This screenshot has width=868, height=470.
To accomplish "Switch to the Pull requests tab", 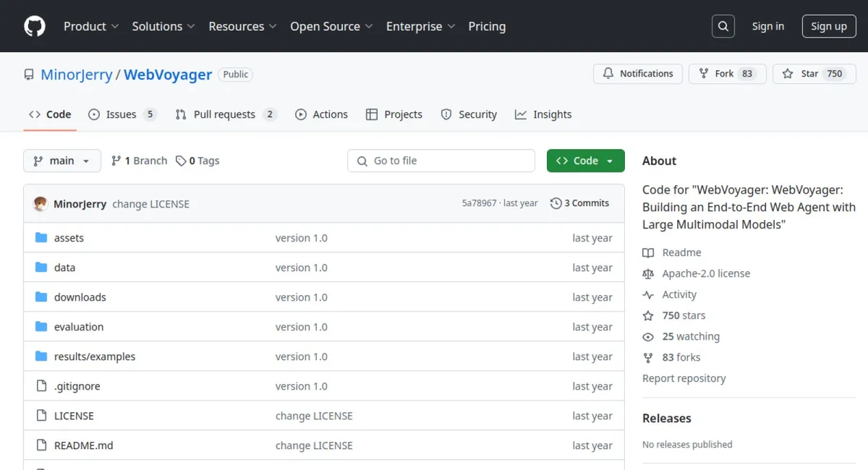I will coord(226,114).
